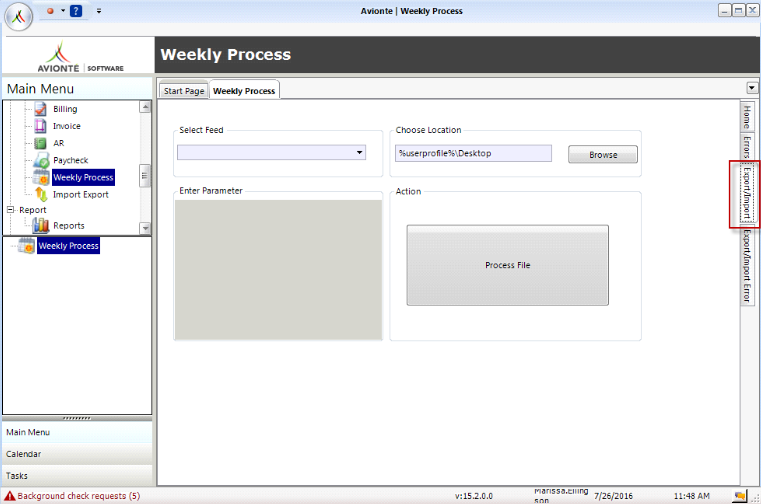
Task: Click the date 7/26/2016 in the status bar
Action: click(x=613, y=496)
